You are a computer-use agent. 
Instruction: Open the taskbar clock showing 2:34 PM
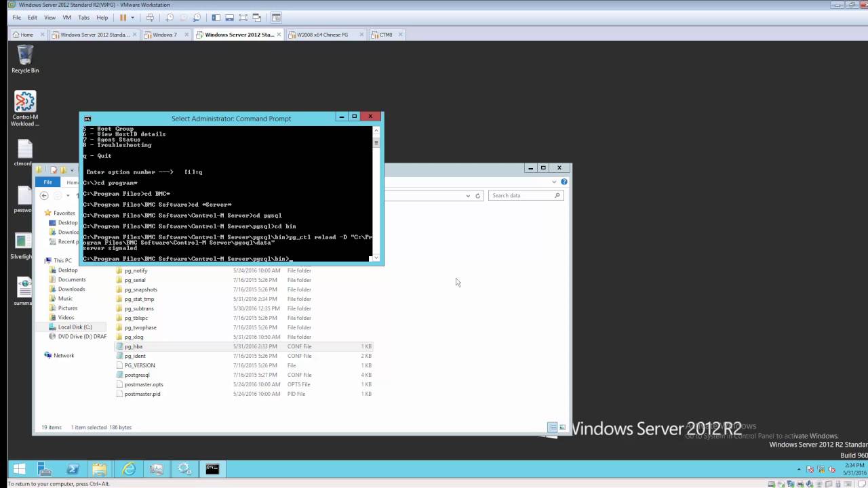(854, 469)
